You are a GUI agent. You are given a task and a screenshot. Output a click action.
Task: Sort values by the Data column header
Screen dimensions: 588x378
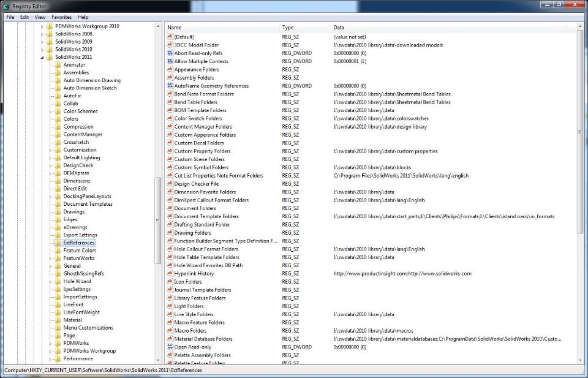tap(449, 28)
